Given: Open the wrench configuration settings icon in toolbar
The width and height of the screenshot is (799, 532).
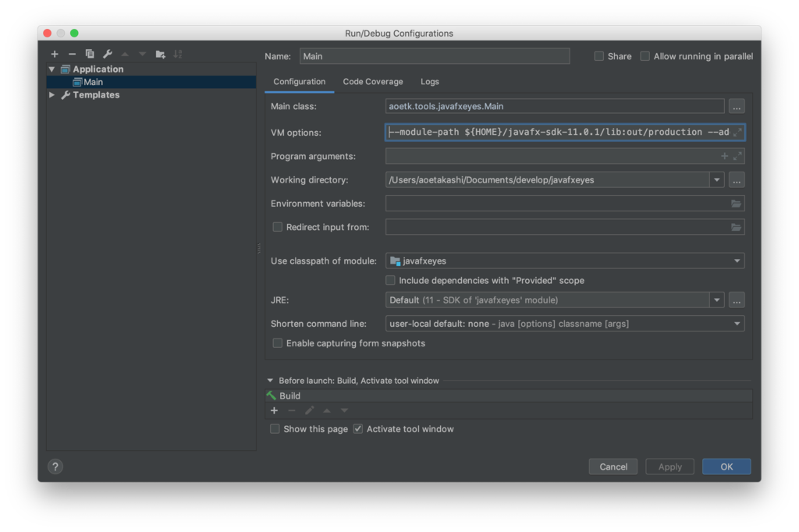Looking at the screenshot, I should (108, 54).
